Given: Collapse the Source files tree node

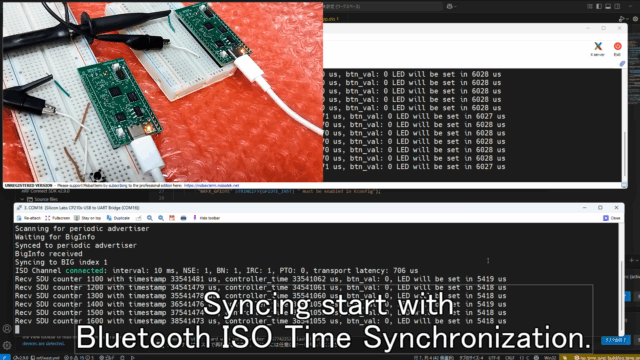Looking at the screenshot, I should click(x=22, y=199).
